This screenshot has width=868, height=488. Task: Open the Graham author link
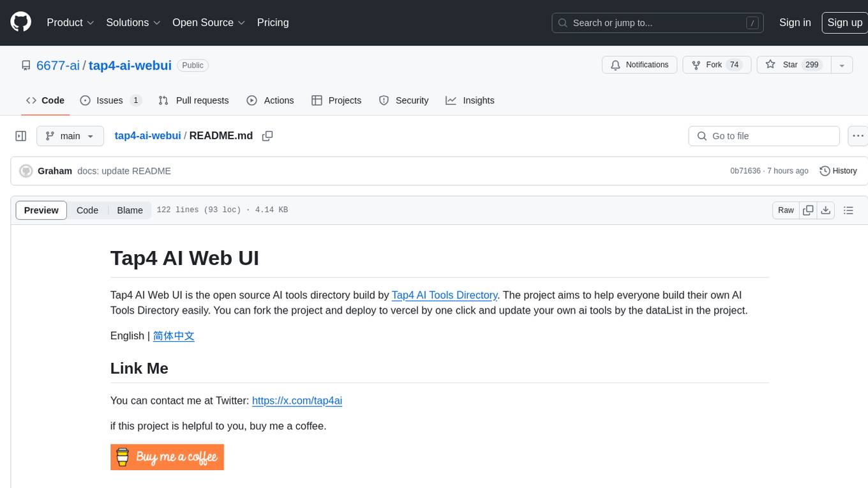(x=55, y=171)
